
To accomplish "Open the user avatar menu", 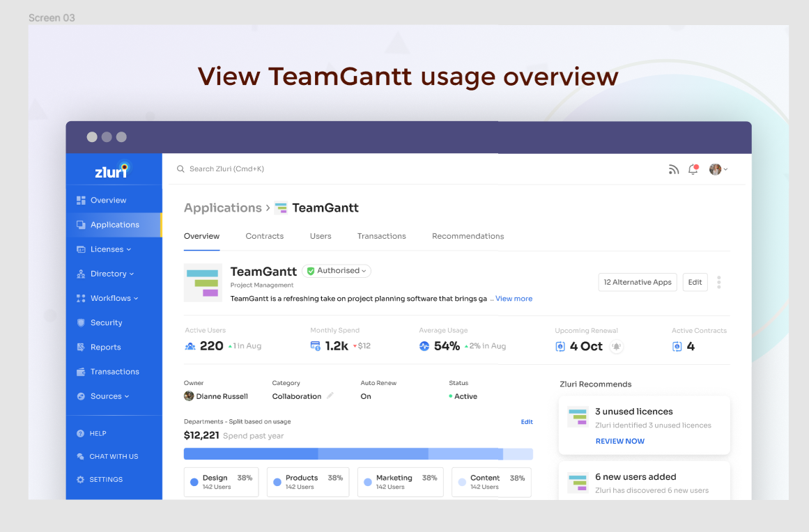I will point(718,169).
